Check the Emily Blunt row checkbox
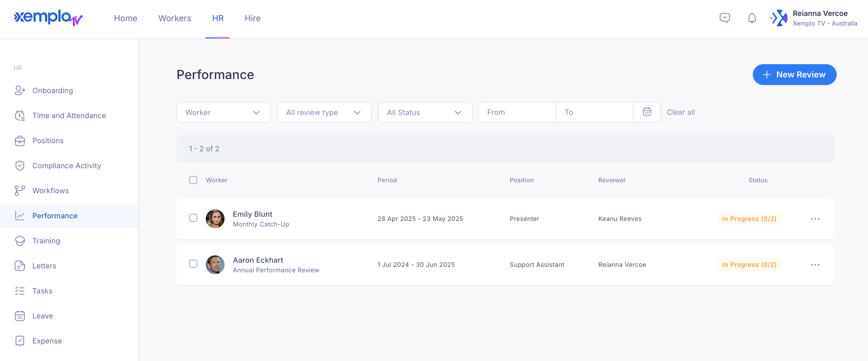Image resolution: width=868 pixels, height=361 pixels. click(193, 218)
